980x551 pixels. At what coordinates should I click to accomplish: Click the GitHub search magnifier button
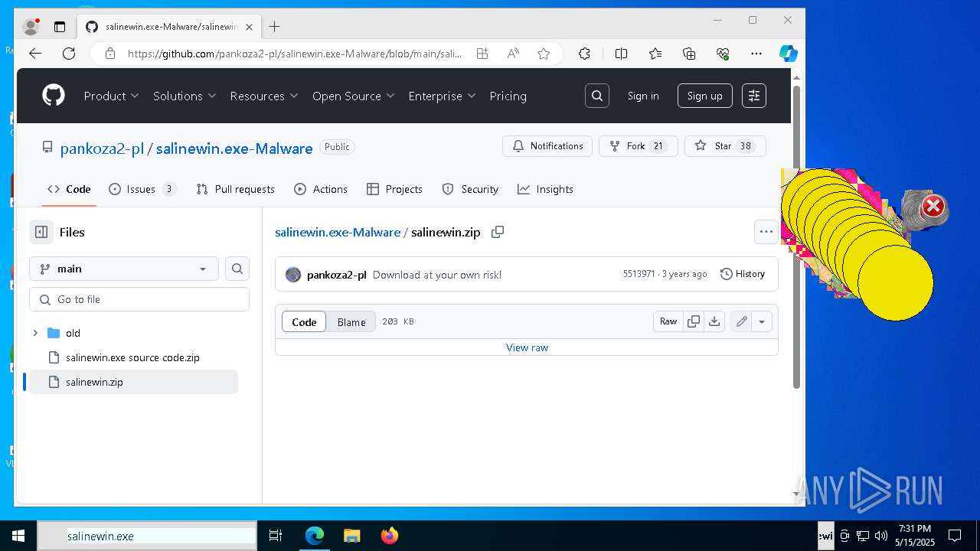point(597,96)
